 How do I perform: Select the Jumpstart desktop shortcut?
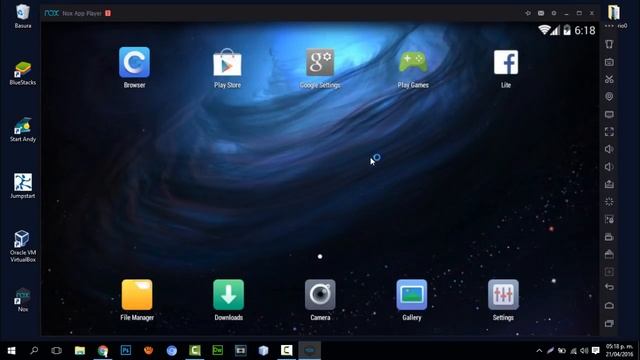(x=22, y=186)
